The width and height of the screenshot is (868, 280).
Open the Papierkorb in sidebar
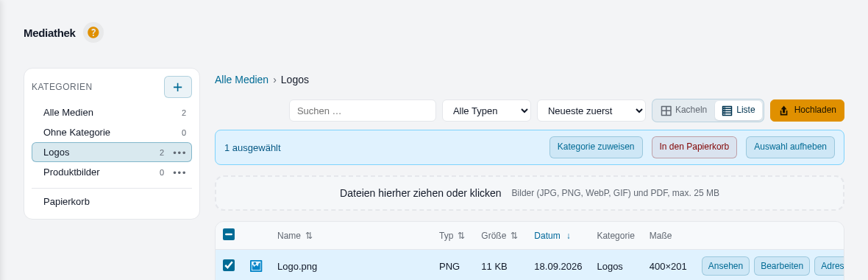[112, 202]
